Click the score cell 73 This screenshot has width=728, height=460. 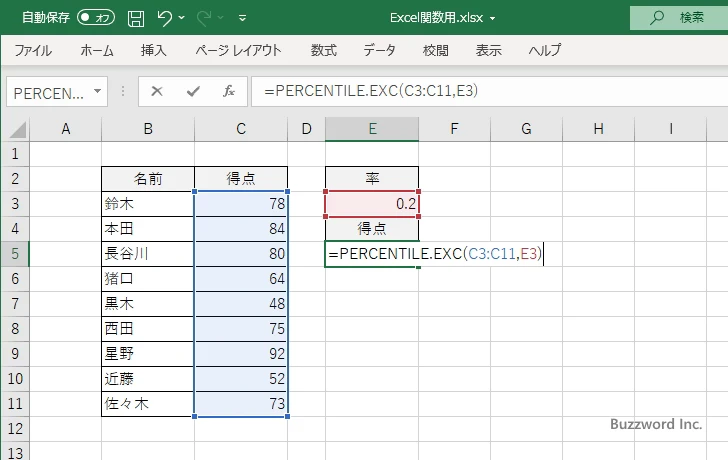point(241,404)
